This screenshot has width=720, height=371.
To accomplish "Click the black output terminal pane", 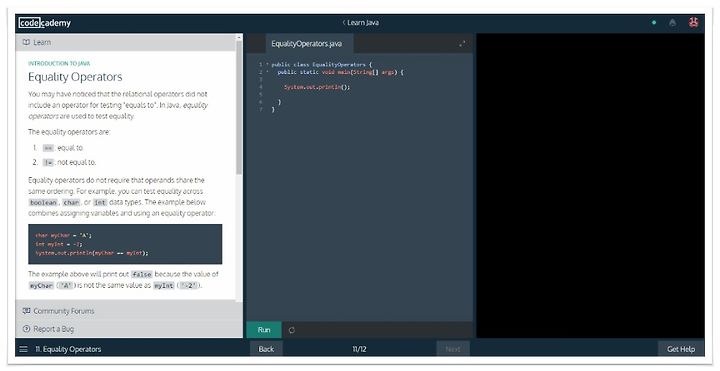I will pos(590,186).
